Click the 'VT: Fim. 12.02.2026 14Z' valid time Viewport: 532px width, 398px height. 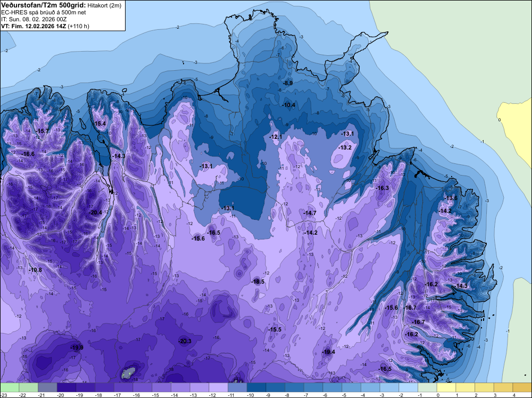coord(34,27)
